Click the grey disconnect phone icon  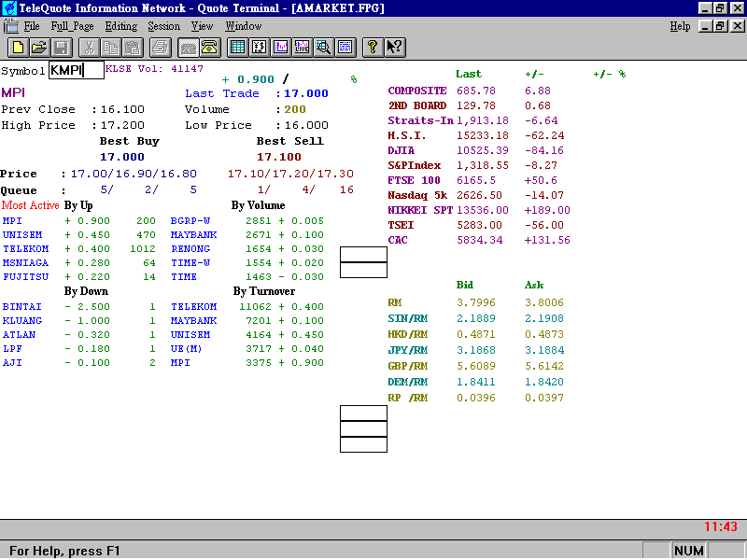tap(188, 48)
